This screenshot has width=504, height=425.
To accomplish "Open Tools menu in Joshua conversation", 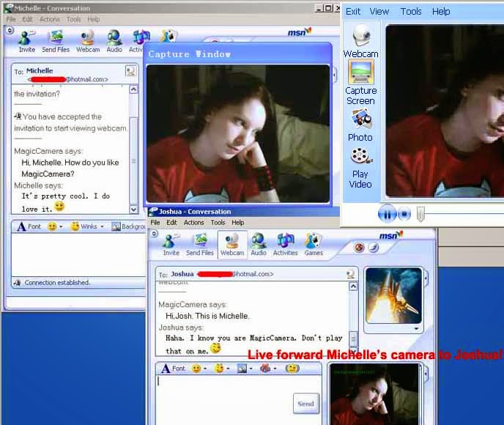I will coord(218,223).
